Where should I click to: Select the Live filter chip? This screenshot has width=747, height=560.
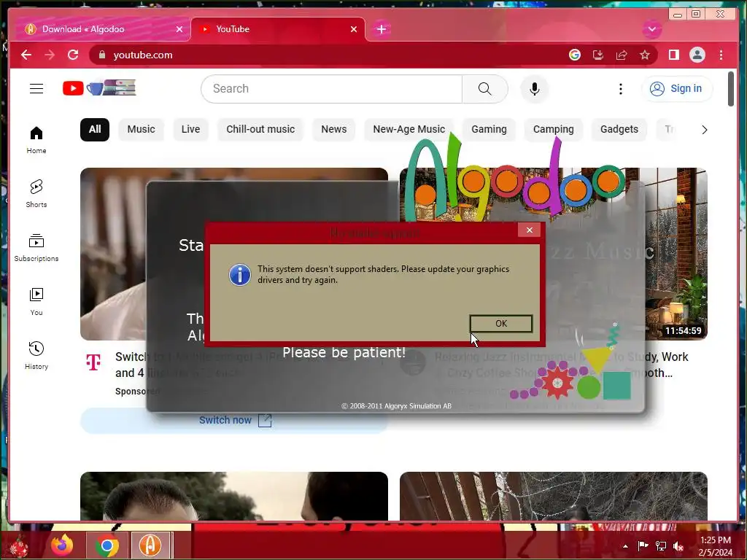click(x=190, y=130)
